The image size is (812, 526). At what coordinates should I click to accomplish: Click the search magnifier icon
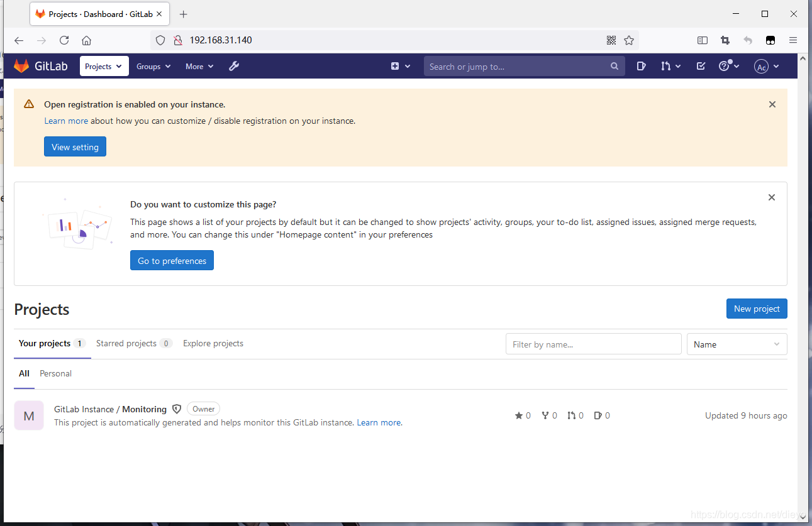pos(614,67)
